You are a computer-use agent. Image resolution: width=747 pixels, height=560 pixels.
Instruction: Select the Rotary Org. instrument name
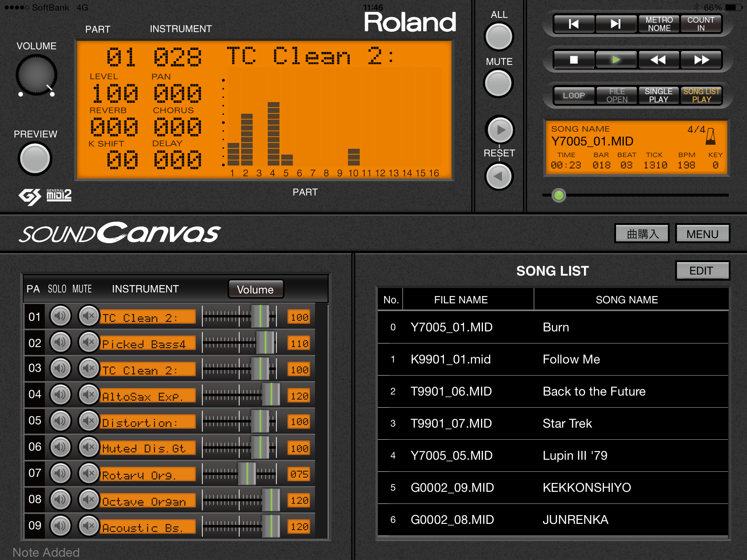[148, 475]
